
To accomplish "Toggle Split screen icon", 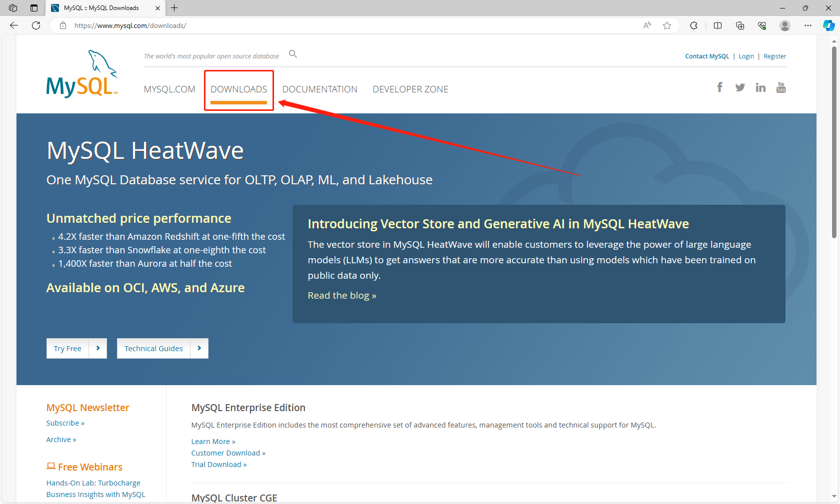I will [x=717, y=25].
